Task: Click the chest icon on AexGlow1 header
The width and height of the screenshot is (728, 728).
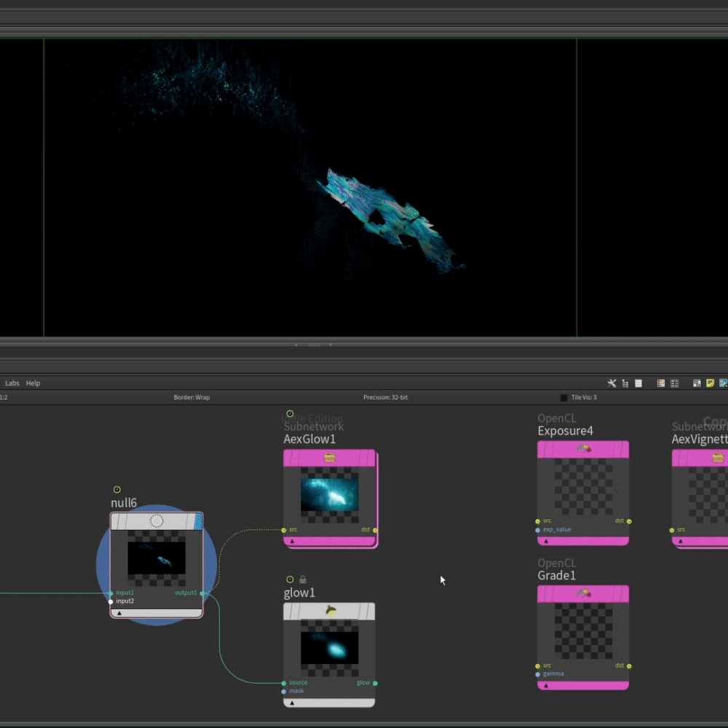Action: [x=330, y=458]
